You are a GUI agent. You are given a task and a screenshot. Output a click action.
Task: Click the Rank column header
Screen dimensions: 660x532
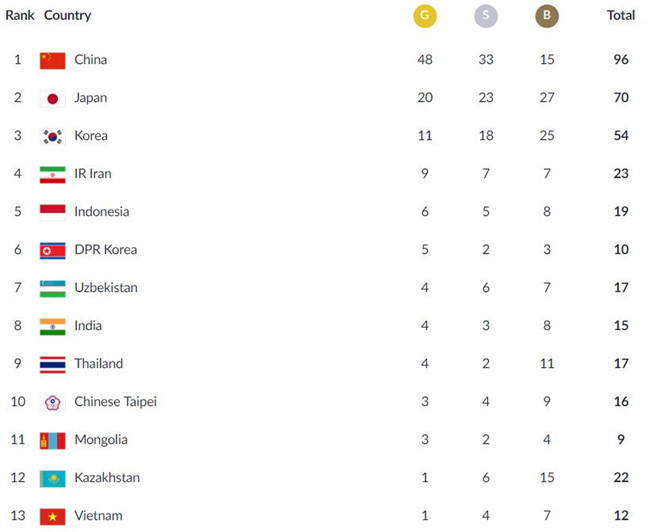(20, 16)
